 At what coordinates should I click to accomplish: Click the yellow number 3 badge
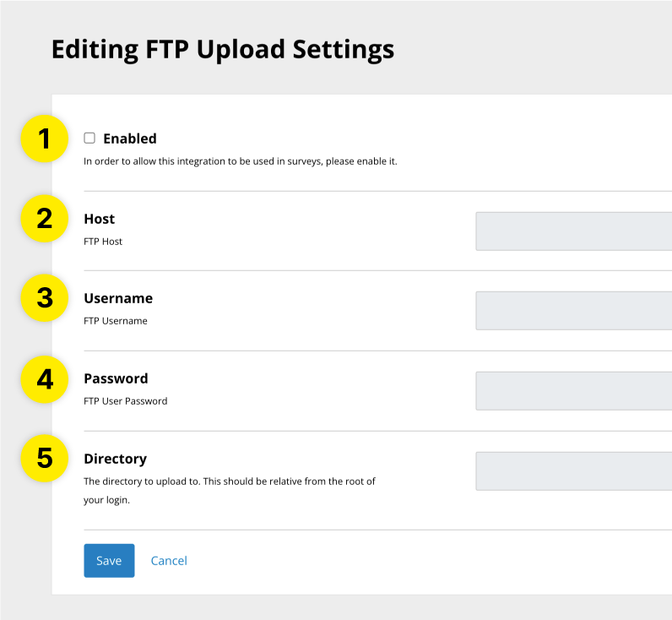pos(44,298)
